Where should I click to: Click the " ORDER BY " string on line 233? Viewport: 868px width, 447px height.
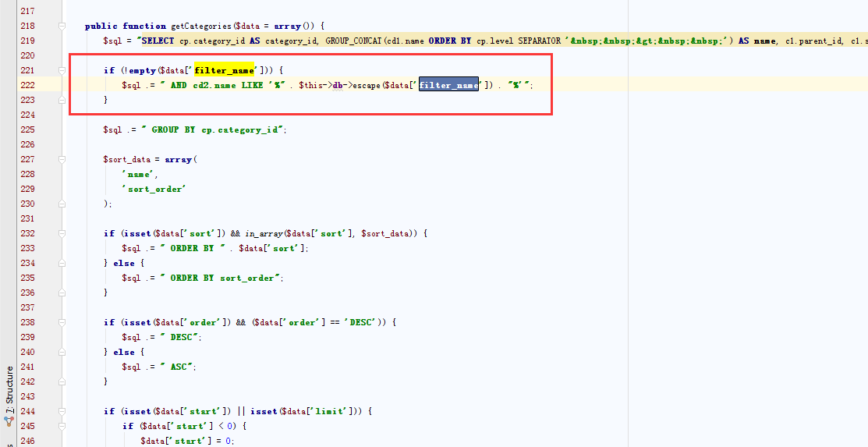pos(192,248)
